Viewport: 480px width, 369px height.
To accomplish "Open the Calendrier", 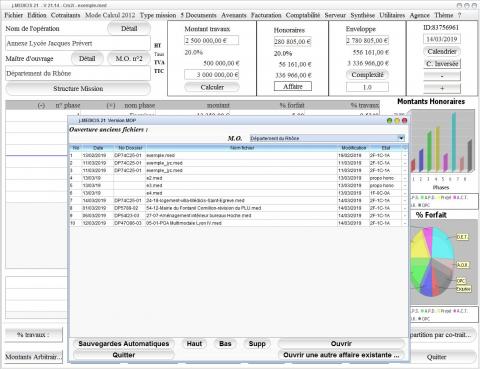I will [442, 52].
